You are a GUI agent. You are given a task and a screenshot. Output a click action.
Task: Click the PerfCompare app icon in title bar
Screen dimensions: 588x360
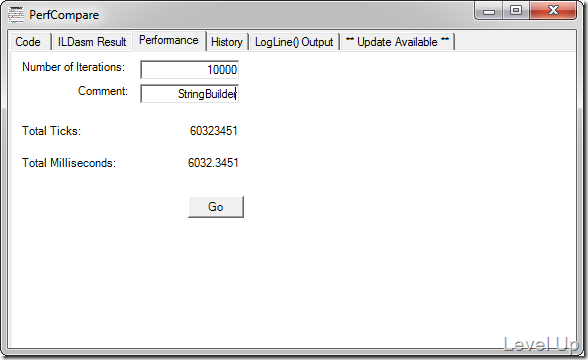(16, 15)
